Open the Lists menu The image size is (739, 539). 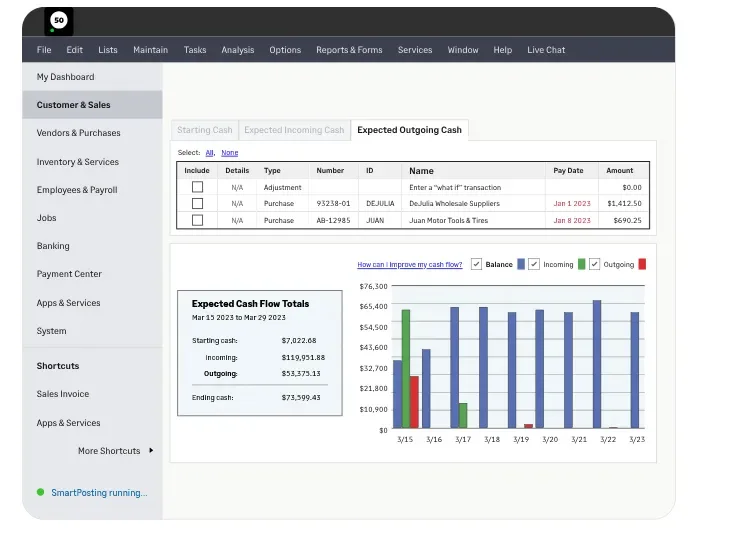point(107,50)
